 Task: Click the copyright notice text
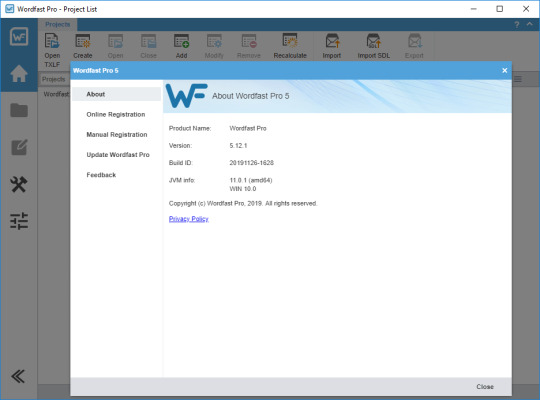[243, 203]
